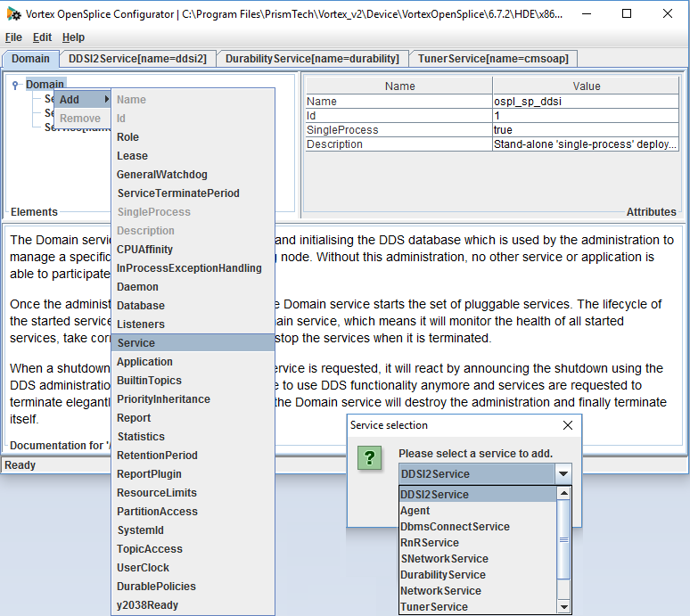This screenshot has height=616, width=690.
Task: Choose Database from the Add submenu
Action: [x=193, y=306]
